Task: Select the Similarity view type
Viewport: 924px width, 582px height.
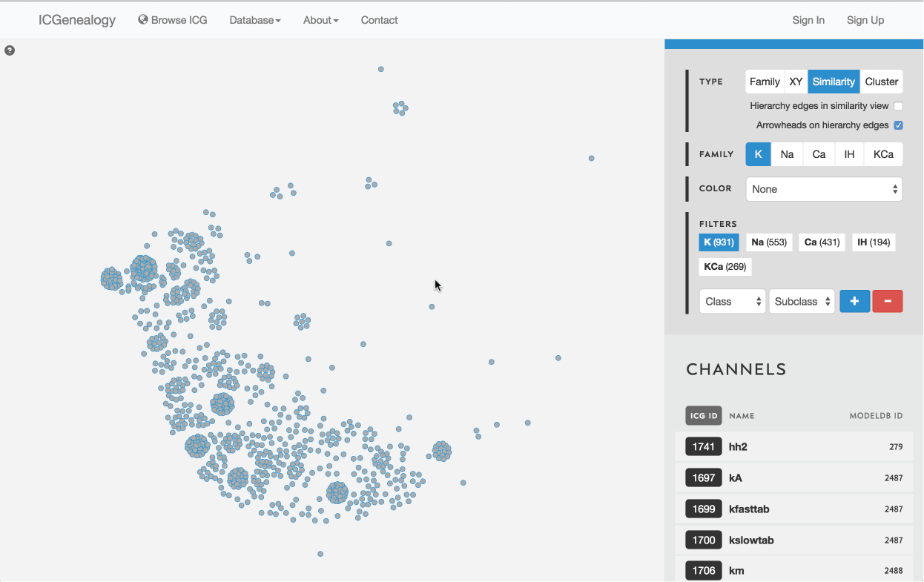Action: pos(834,82)
